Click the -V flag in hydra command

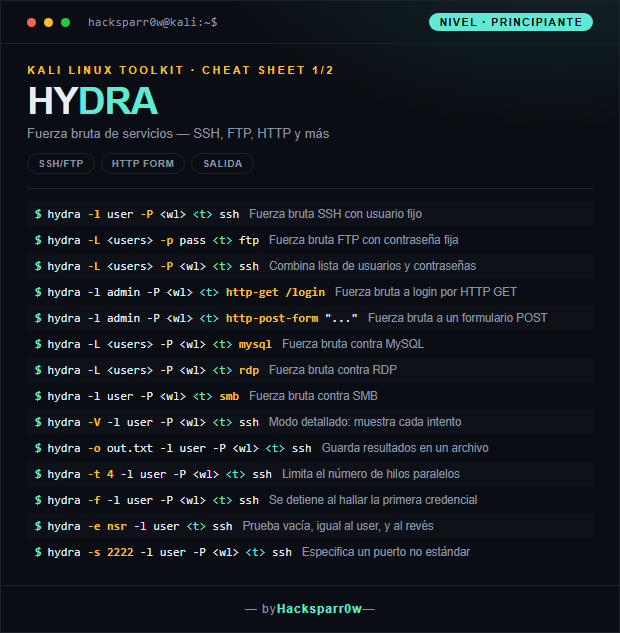coord(94,422)
